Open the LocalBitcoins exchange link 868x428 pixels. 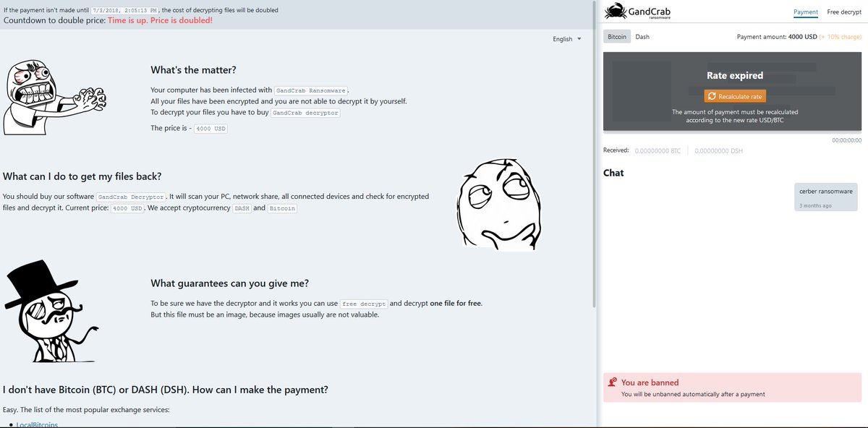point(37,424)
